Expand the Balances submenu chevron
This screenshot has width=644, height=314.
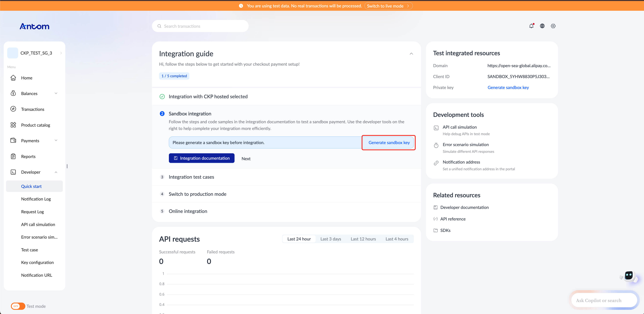(x=56, y=93)
